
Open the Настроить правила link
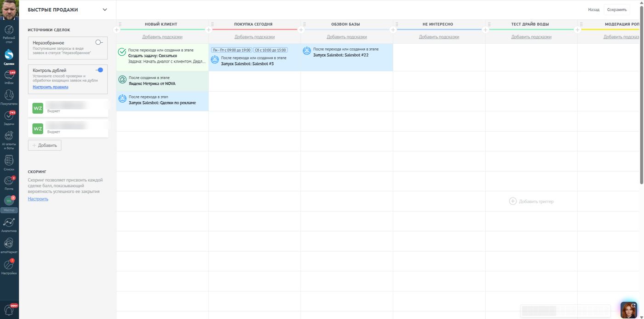pyautogui.click(x=51, y=87)
